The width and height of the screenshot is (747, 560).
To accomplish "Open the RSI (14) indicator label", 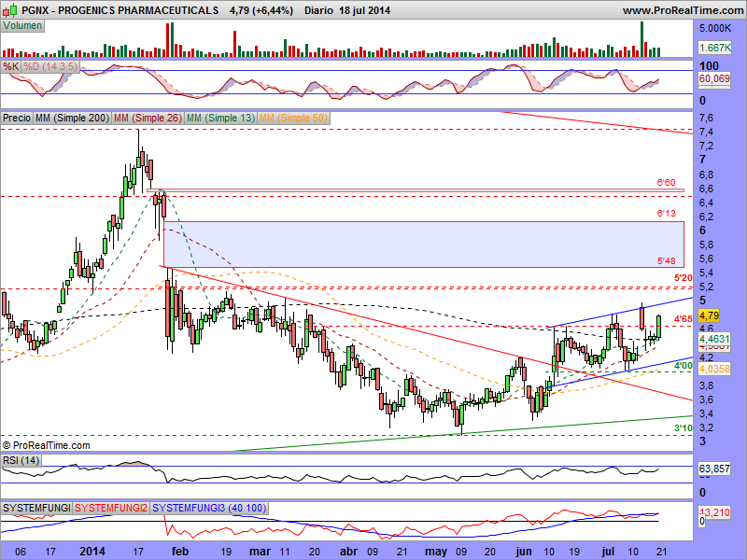I will coord(21,460).
